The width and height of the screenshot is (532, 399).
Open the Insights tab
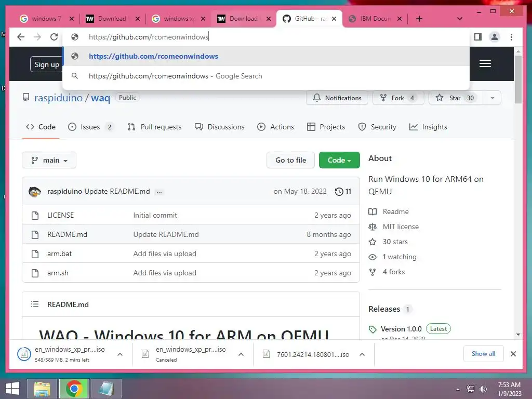(x=428, y=127)
